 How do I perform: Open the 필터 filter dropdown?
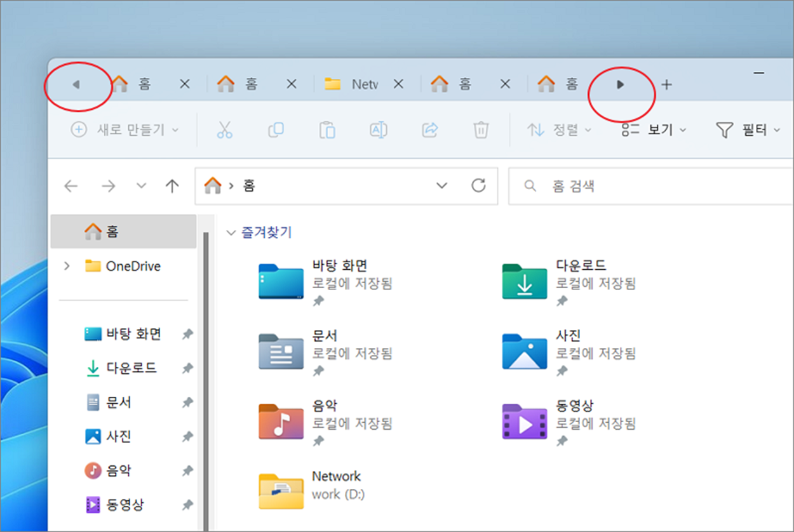pyautogui.click(x=748, y=130)
